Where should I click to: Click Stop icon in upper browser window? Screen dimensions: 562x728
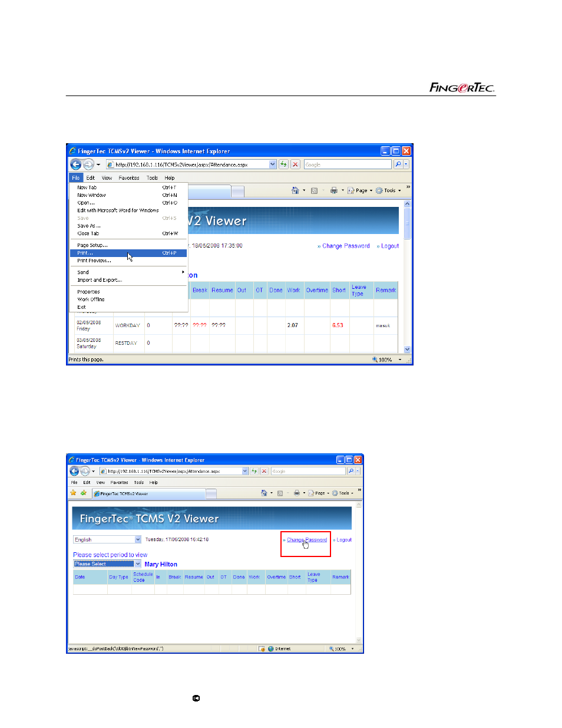(296, 164)
